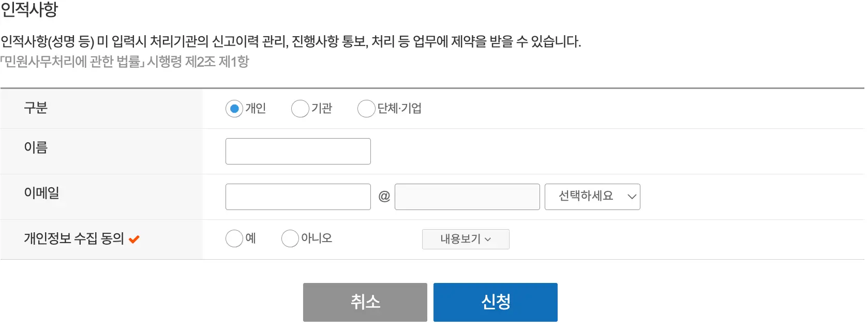The width and height of the screenshot is (868, 329).
Task: Click the red checkmark beside 개인정보 수집 동의
Action: 134,238
